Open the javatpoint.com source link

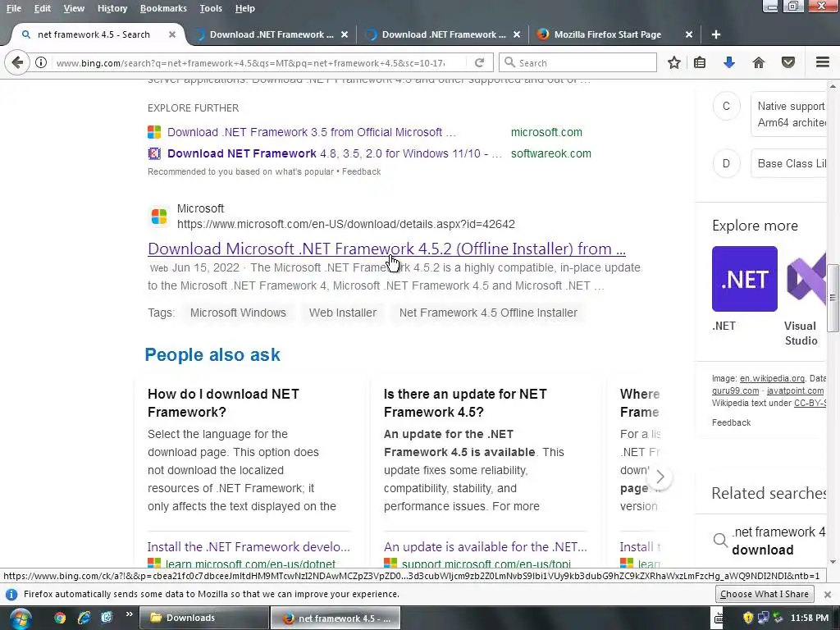pos(795,390)
